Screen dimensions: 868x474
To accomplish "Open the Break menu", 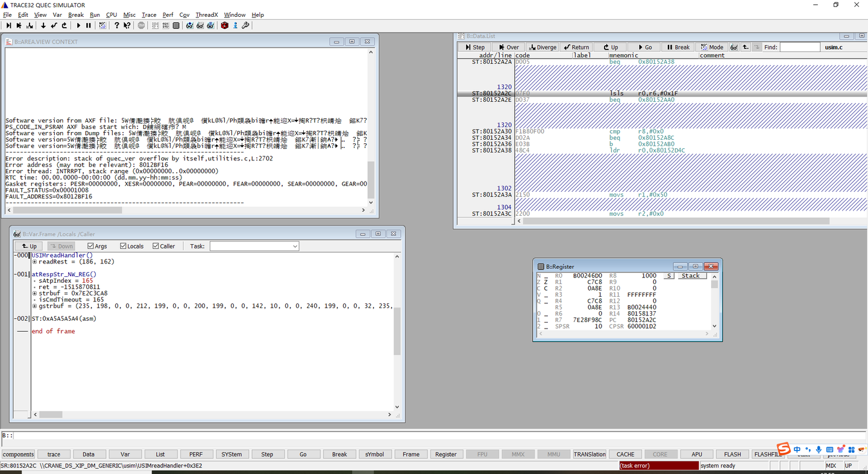I will (76, 14).
